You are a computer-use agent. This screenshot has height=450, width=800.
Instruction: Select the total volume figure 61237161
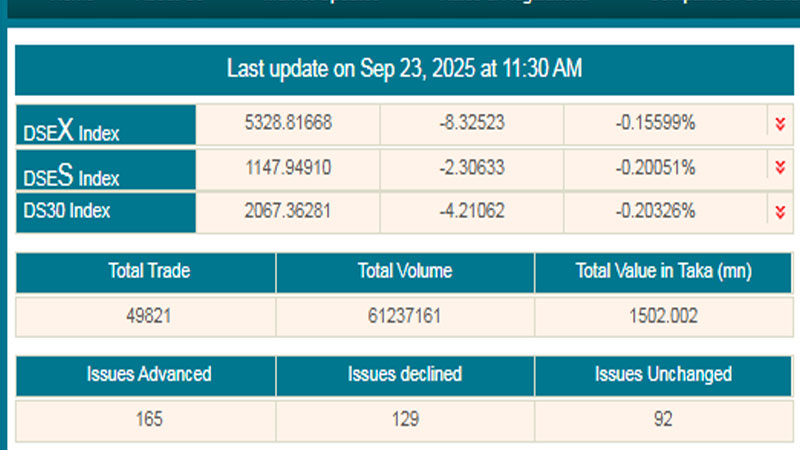[x=405, y=316]
